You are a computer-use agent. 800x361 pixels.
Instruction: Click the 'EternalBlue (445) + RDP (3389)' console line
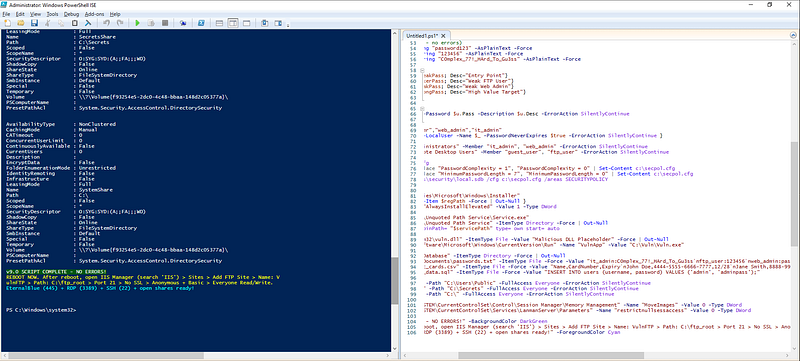100,288
